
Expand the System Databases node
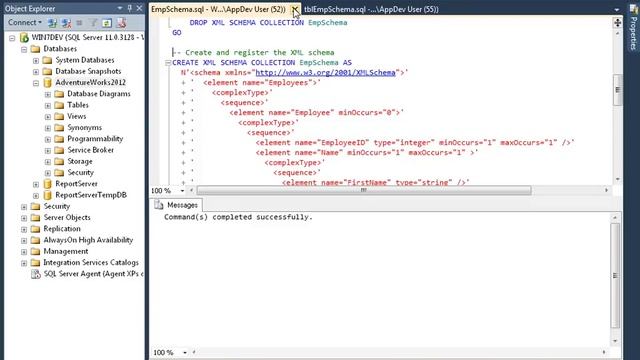point(36,60)
